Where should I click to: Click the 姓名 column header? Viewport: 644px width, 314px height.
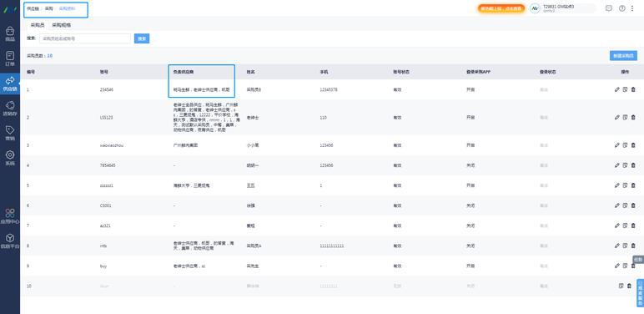click(250, 72)
